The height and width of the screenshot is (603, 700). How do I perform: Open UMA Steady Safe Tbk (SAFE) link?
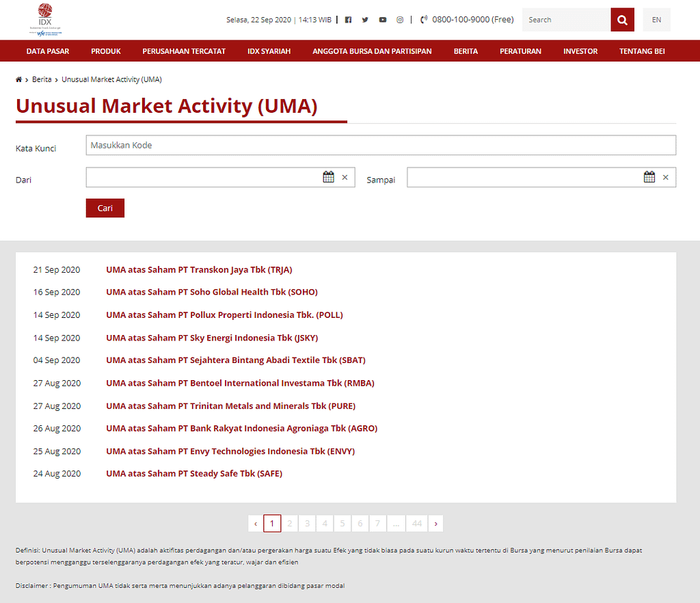(194, 474)
